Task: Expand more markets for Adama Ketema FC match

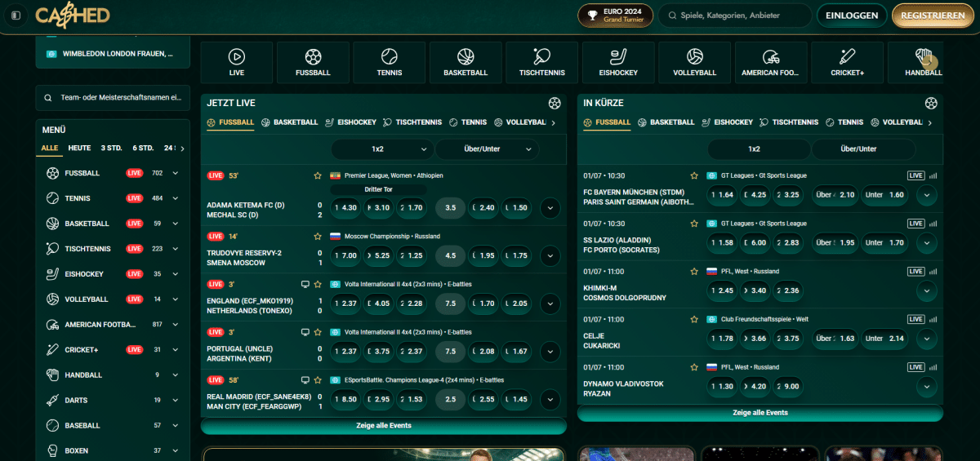Action: tap(550, 208)
